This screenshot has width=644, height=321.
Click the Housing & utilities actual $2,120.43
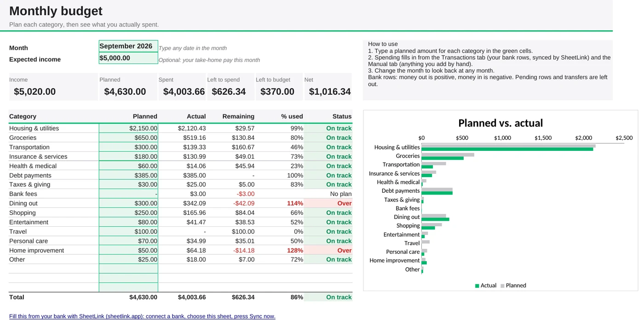(192, 128)
